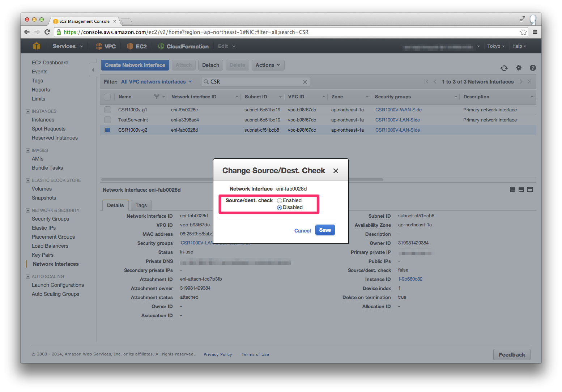The height and width of the screenshot is (392, 562).
Task: Save the Source/Dest Check change
Action: (x=324, y=230)
